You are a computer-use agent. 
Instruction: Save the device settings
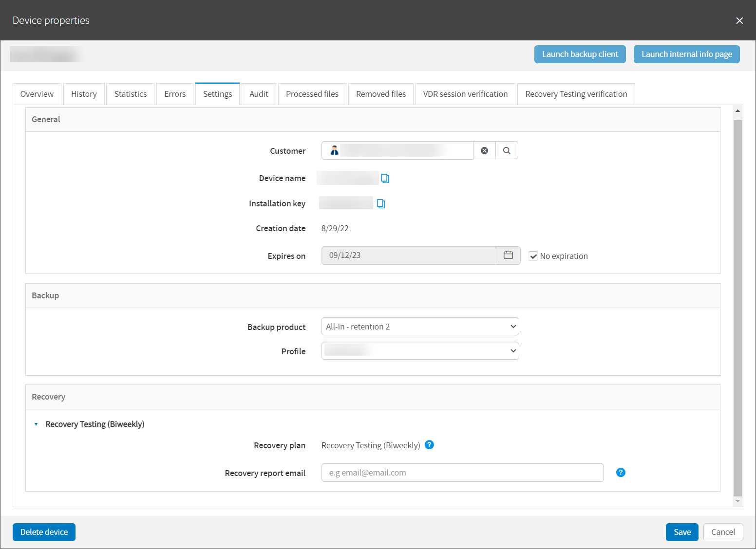682,532
